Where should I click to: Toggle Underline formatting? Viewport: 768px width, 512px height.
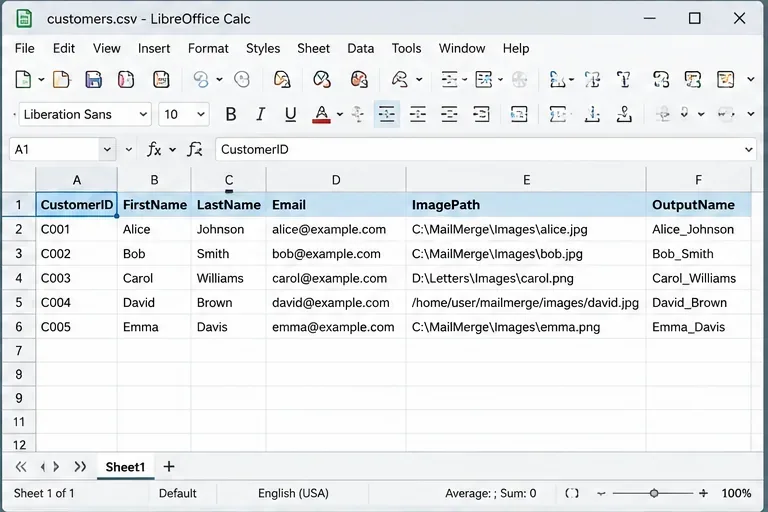click(x=290, y=114)
